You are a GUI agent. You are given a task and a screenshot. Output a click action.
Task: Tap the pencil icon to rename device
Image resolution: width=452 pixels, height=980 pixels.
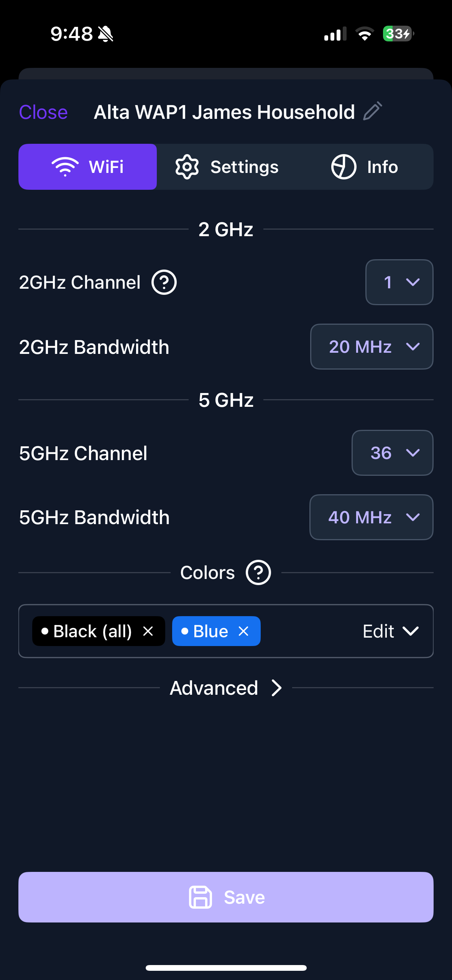373,111
